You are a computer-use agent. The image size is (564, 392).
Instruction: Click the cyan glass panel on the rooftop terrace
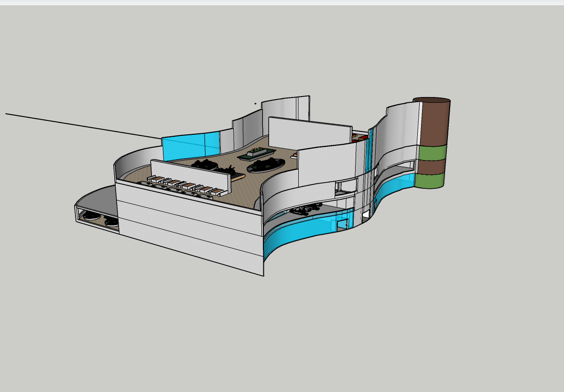191,146
